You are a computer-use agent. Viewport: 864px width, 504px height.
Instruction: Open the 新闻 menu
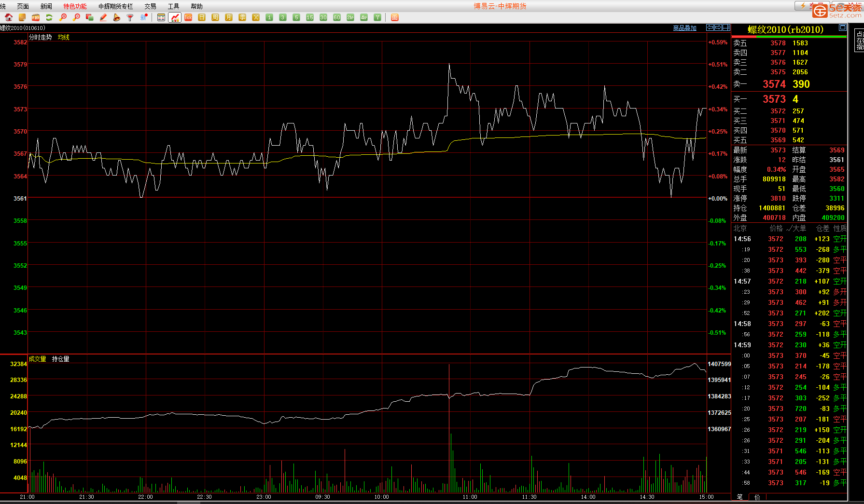click(46, 6)
